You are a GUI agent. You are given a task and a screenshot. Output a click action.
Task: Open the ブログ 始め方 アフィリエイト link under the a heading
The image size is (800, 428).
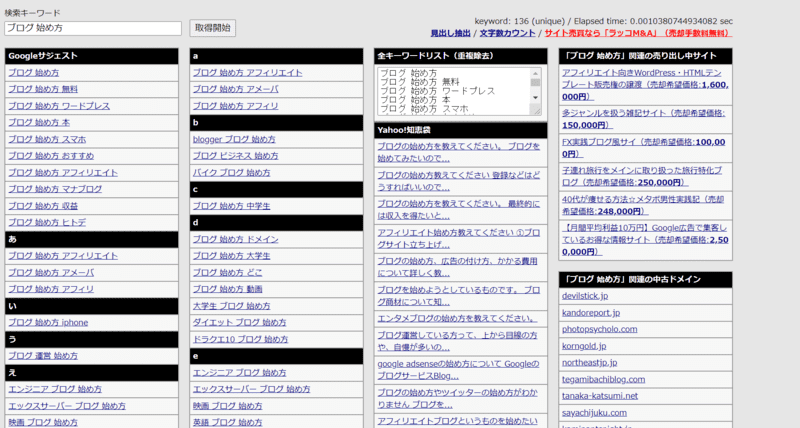point(247,73)
